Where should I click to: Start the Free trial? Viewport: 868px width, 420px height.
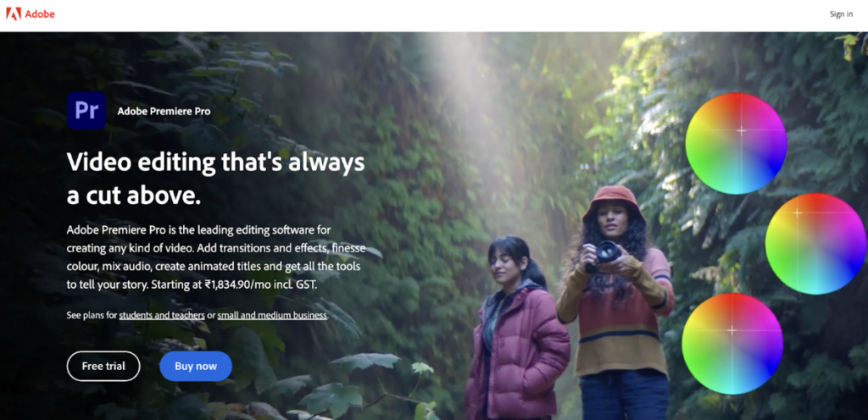coord(103,366)
